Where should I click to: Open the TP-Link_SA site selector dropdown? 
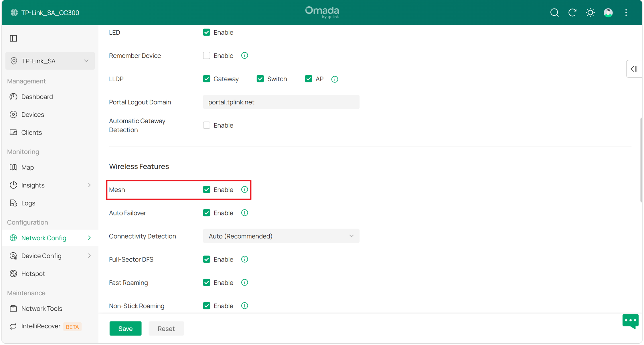point(50,61)
